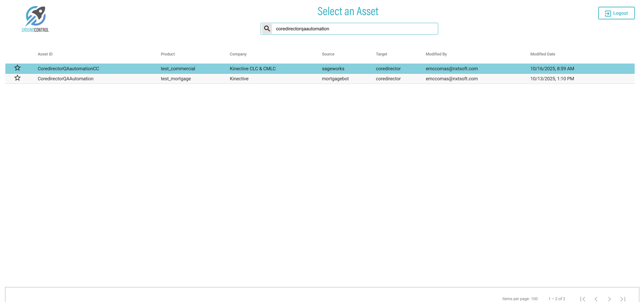644x302 pixels.
Task: Click the Modified By column header
Action: (436, 54)
